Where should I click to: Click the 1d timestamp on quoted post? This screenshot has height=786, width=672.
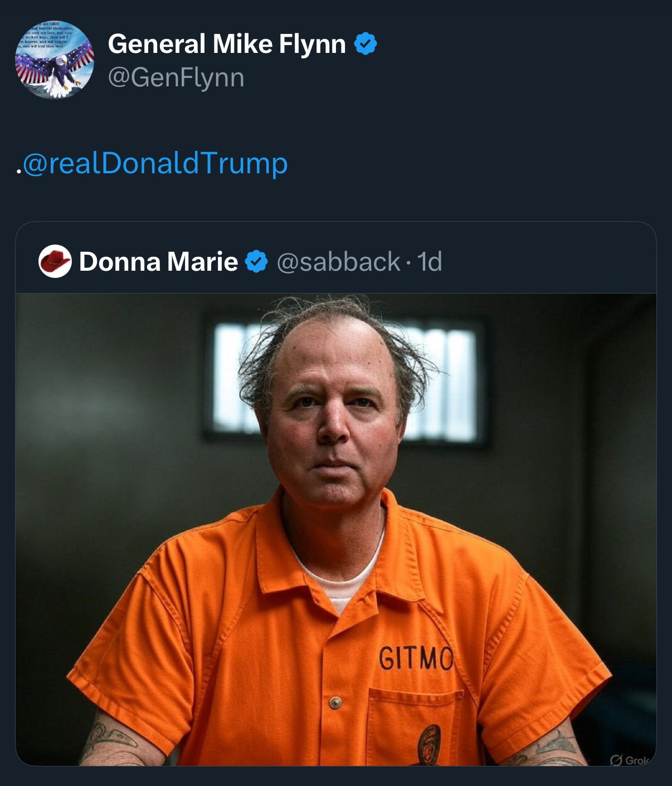(x=429, y=262)
